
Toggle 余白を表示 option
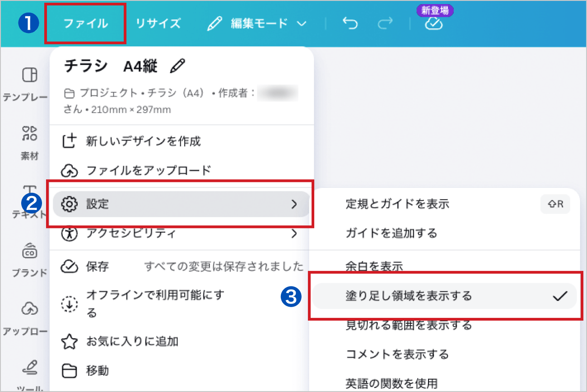[444, 266]
